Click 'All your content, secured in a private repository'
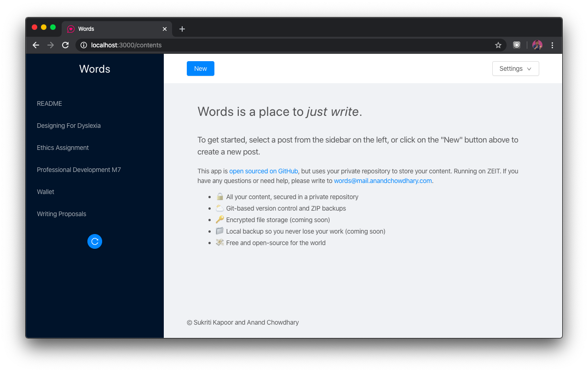Image resolution: width=588 pixels, height=372 pixels. [287, 197]
